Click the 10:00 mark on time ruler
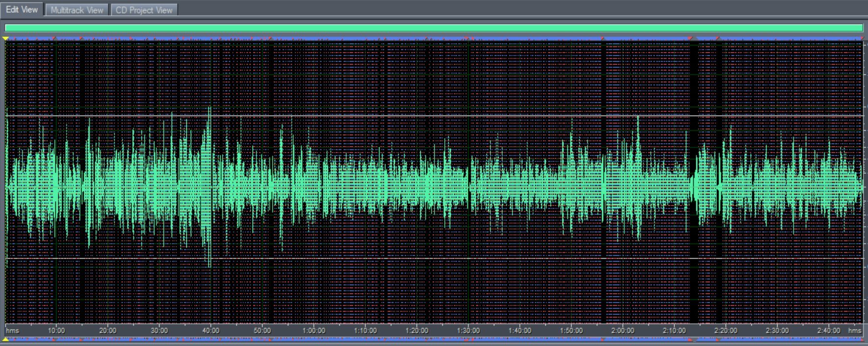Viewport: 868px width, 346px height. coord(56,330)
